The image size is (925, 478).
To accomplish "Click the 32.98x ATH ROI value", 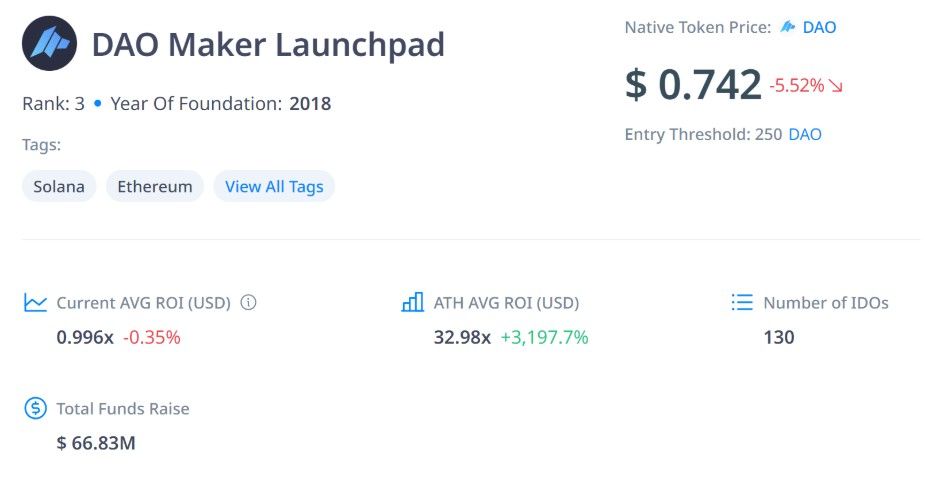I will 462,337.
